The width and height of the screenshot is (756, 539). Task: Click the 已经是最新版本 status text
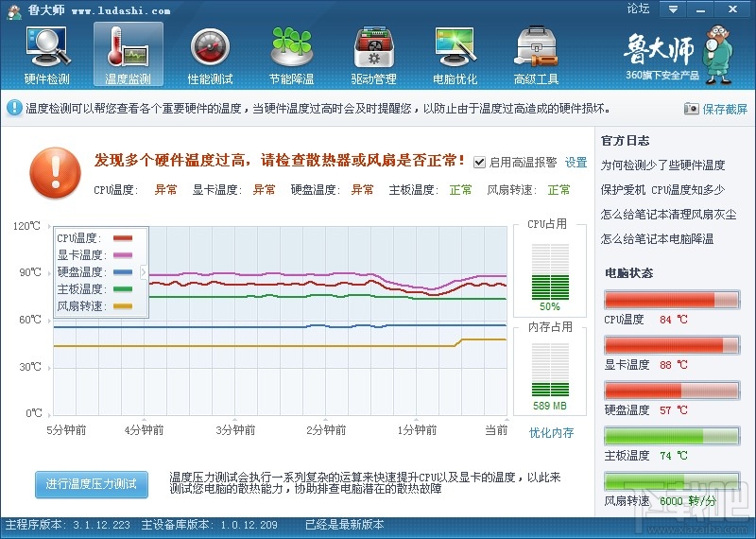coord(345,525)
